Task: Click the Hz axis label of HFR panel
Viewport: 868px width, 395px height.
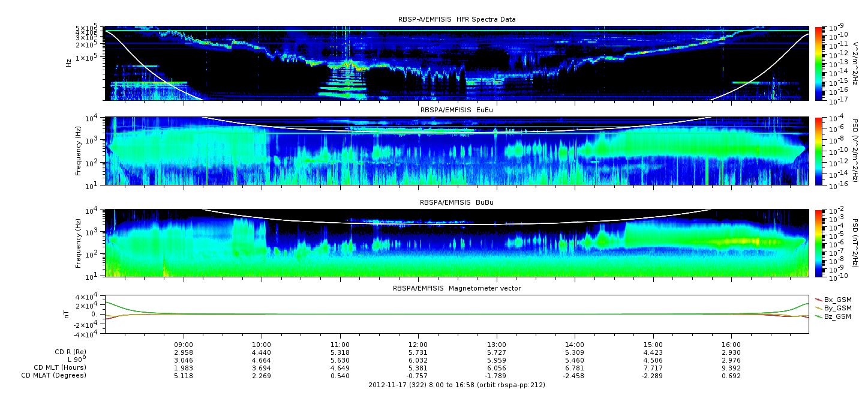Action: tap(69, 62)
